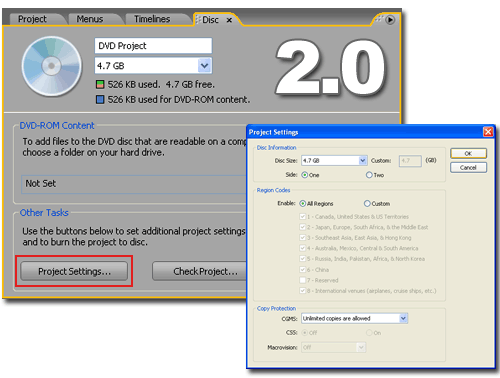Open the Disc Size dropdown in Project Settings
The height and width of the screenshot is (378, 500).
tap(334, 160)
